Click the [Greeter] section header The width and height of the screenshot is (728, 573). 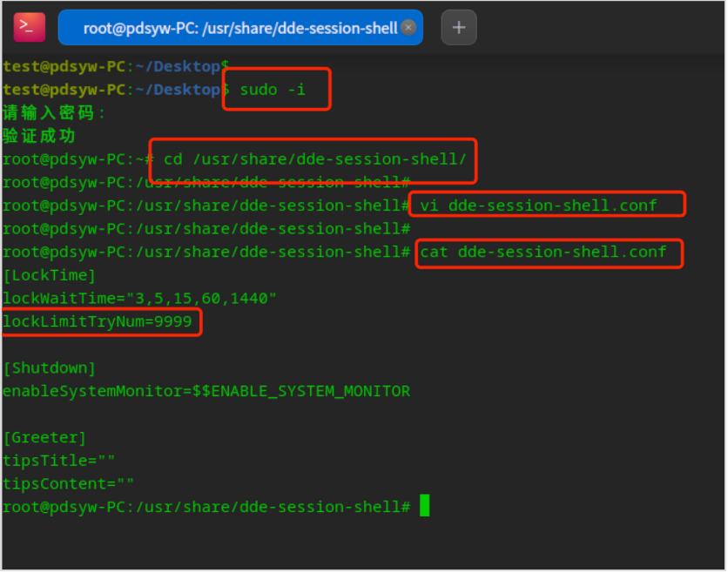point(44,438)
